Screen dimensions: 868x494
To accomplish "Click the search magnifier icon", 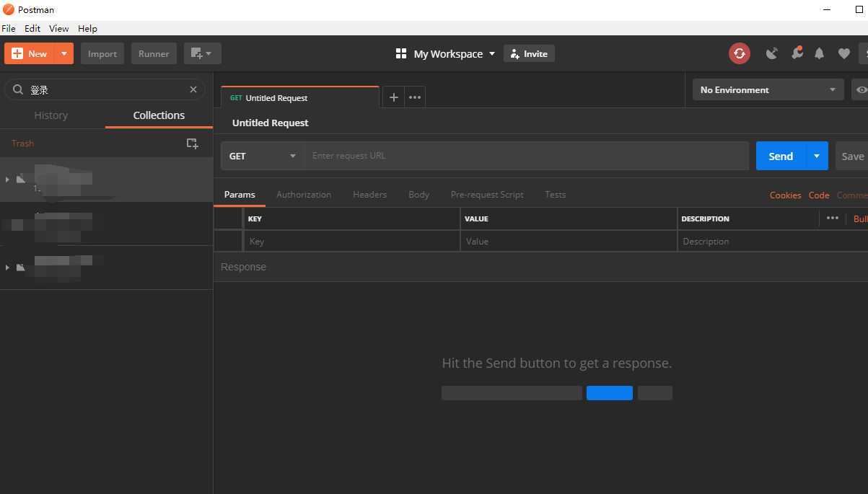I will click(x=18, y=89).
